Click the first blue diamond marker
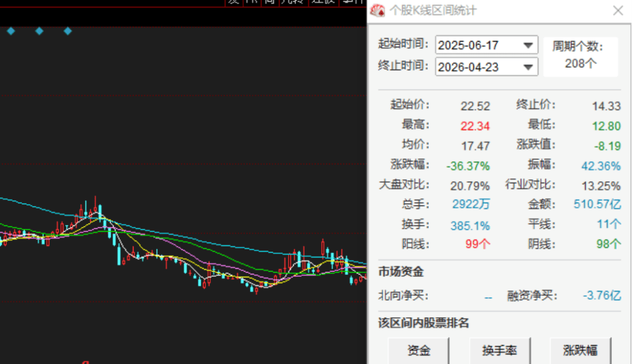Viewport: 632px width, 364px height. pos(11,31)
